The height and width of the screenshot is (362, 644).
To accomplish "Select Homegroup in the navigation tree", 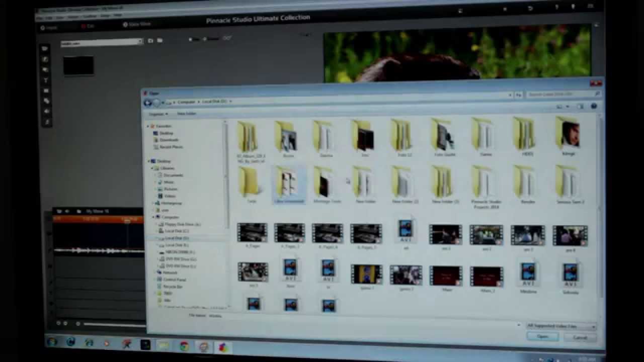I will 168,203.
